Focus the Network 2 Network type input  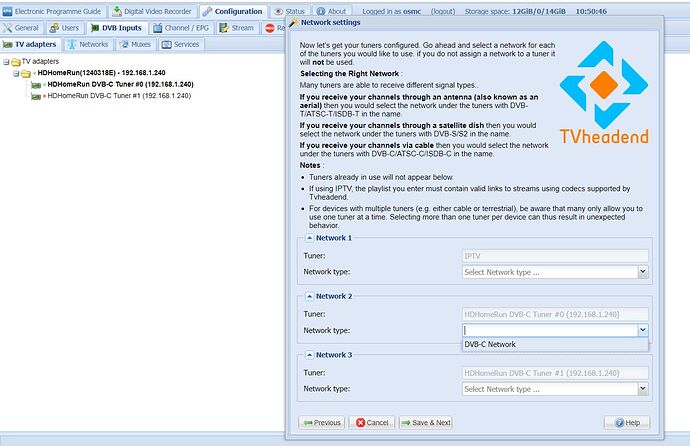click(550, 330)
